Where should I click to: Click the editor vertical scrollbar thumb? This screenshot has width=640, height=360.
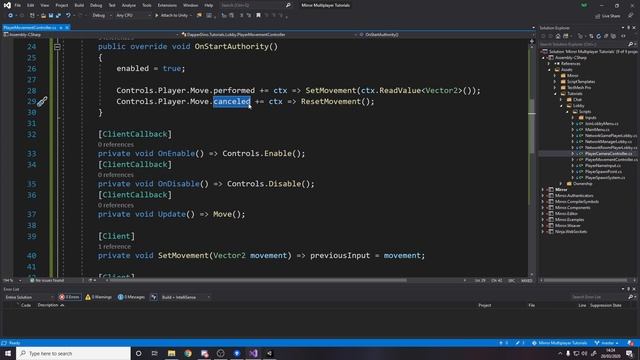531,127
